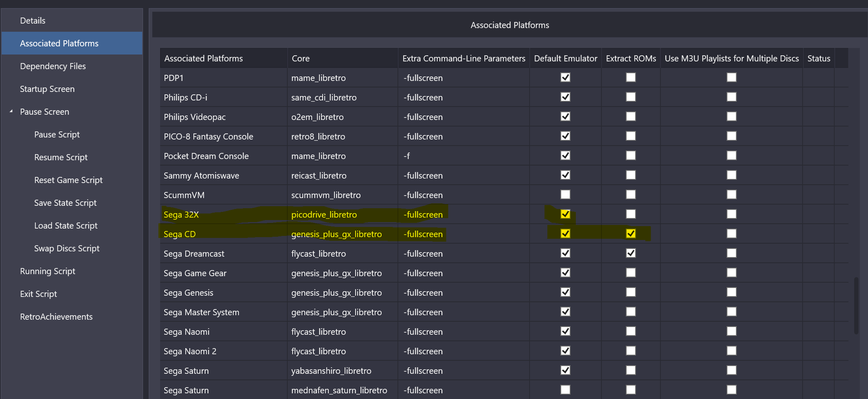Enable Extract ROMs for PICO-8 Fantasy Console
Image resolution: width=868 pixels, height=399 pixels.
[x=631, y=136]
